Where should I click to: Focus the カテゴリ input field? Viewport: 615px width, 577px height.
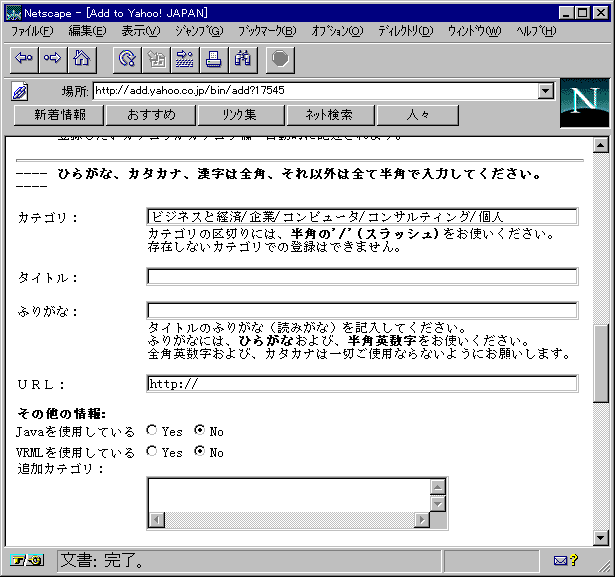(x=362, y=217)
